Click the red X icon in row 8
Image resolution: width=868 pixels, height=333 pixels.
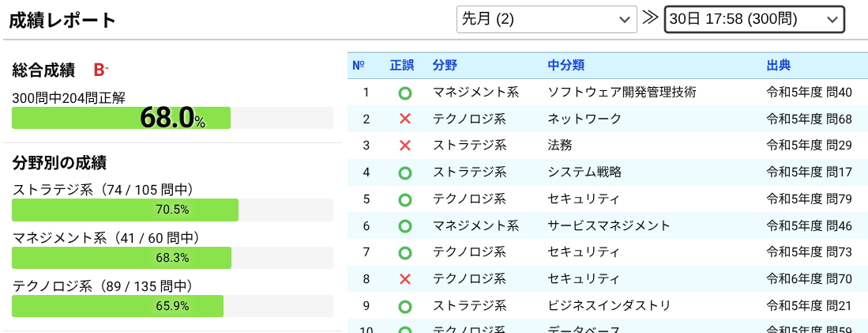[405, 279]
